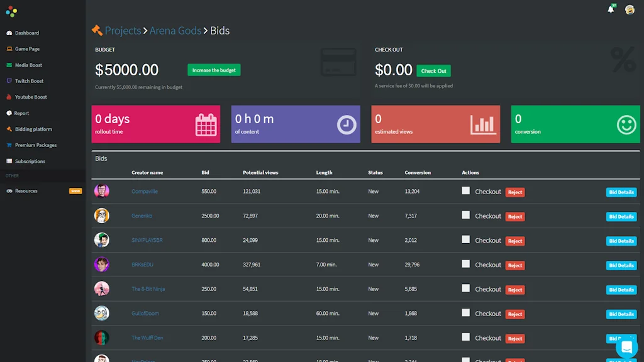Select the Bidding platform gavel icon

tap(9, 129)
